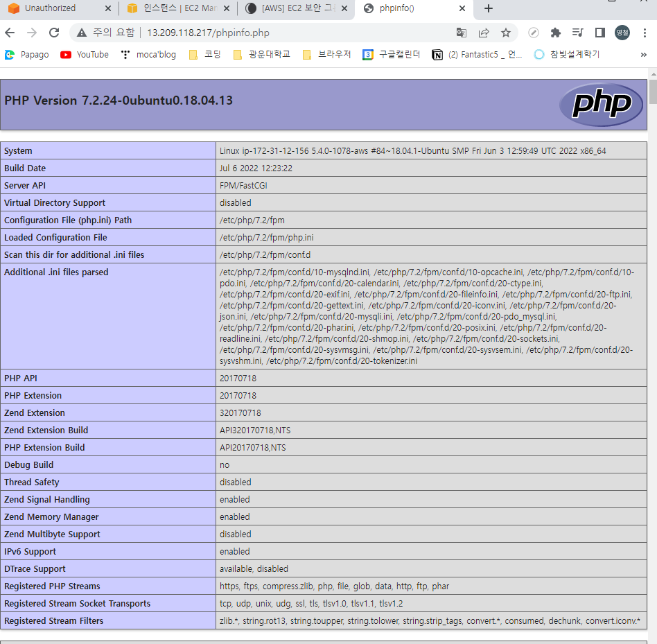The image size is (657, 644).
Task: Open the moca'blog bookmark
Action: point(148,55)
